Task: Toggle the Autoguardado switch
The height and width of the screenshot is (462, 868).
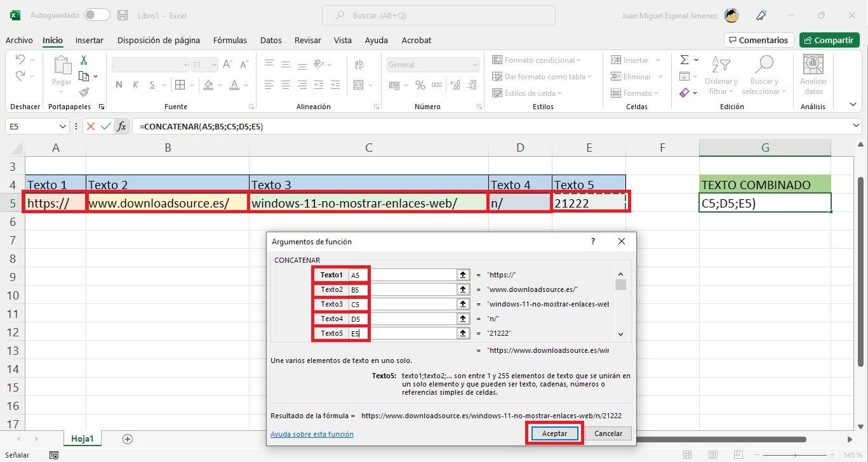Action: pyautogui.click(x=97, y=15)
